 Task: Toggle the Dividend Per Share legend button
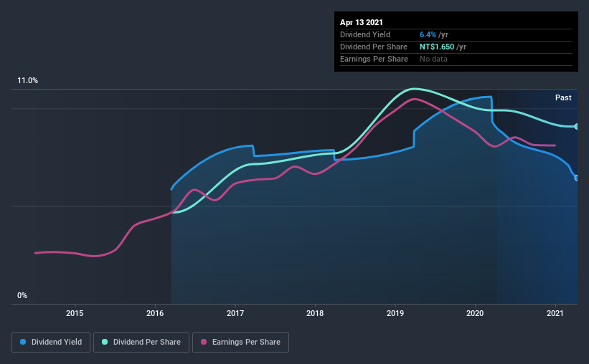pos(141,343)
